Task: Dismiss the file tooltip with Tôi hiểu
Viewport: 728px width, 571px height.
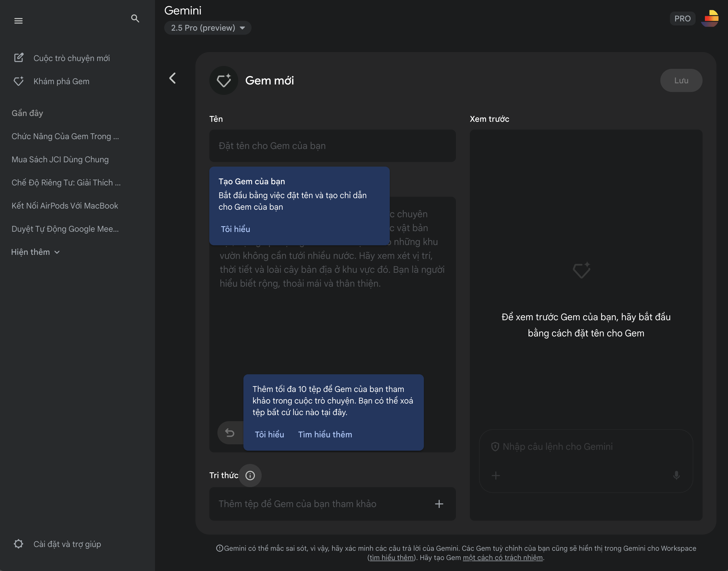Action: pos(269,434)
